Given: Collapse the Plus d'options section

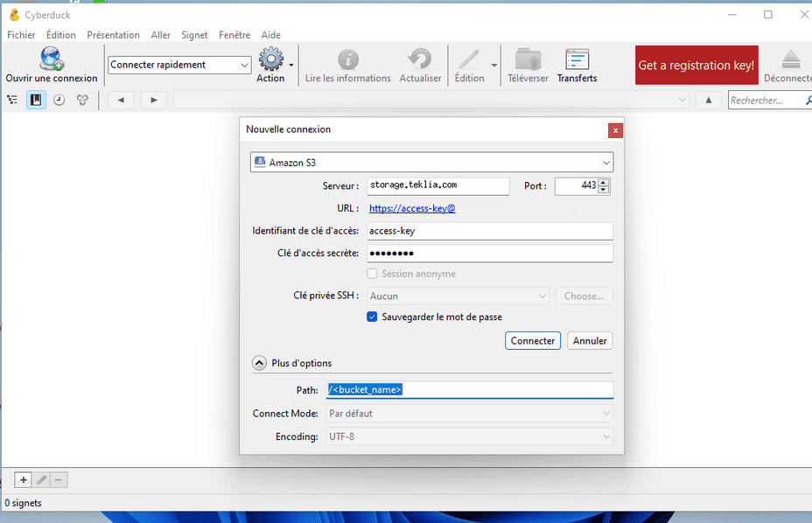Looking at the screenshot, I should [260, 363].
